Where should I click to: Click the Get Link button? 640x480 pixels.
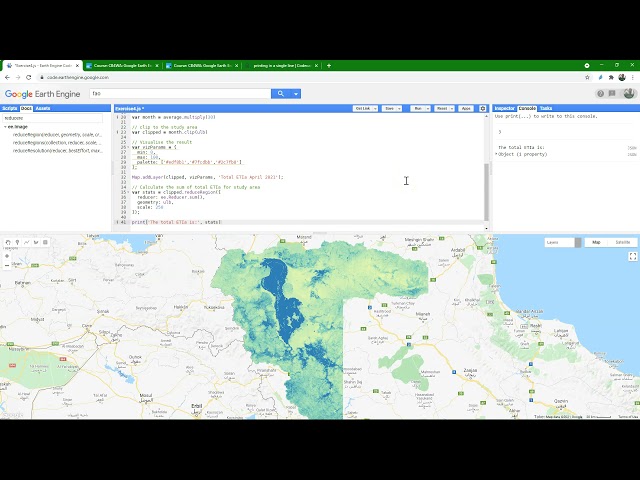[x=362, y=108]
